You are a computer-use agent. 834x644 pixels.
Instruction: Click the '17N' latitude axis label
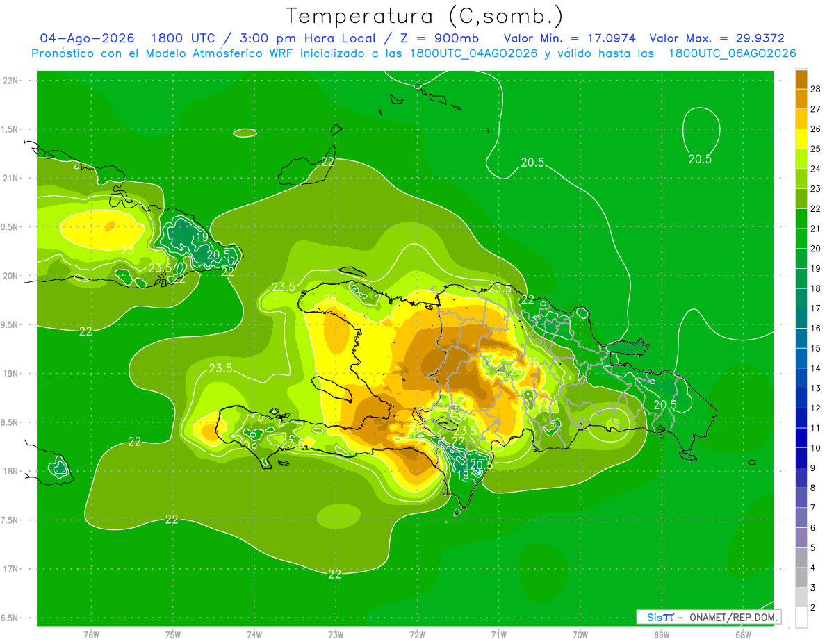pos(10,570)
